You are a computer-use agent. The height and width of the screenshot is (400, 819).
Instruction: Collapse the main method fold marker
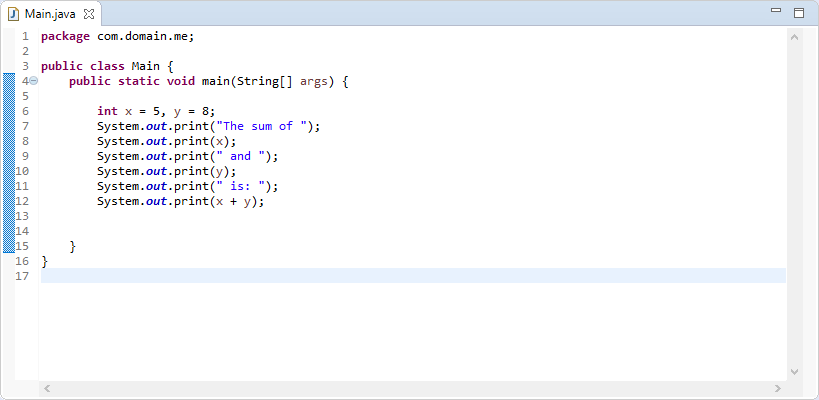(33, 81)
